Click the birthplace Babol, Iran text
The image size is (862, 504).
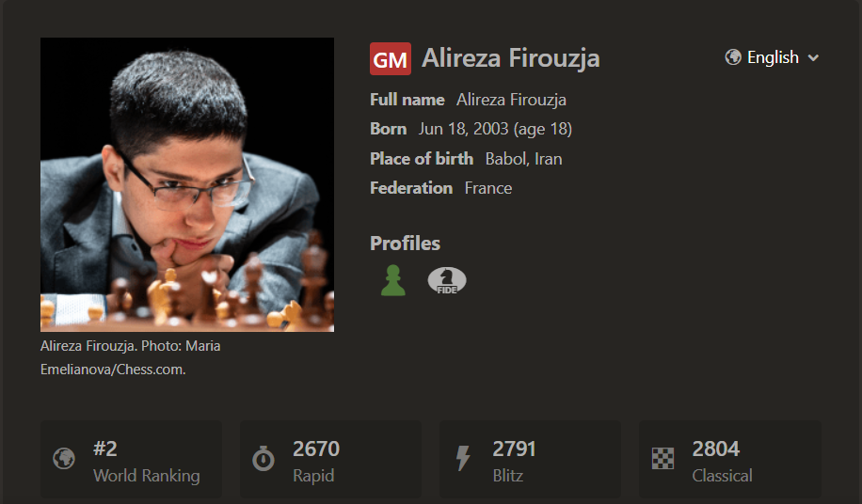point(523,159)
